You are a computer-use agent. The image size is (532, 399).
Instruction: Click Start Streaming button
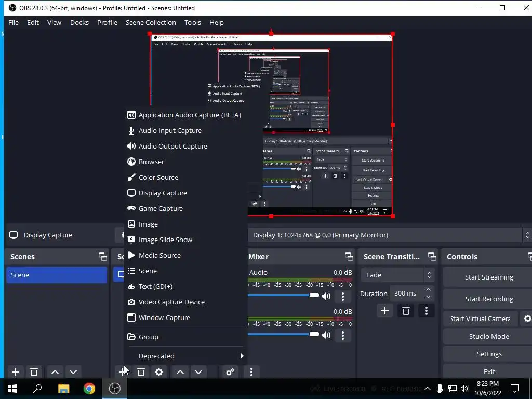488,277
